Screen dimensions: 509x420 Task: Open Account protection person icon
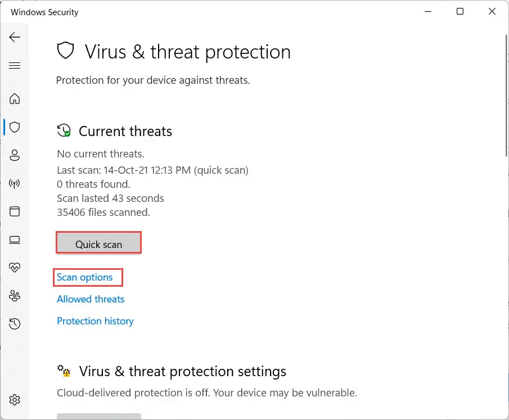click(x=15, y=155)
